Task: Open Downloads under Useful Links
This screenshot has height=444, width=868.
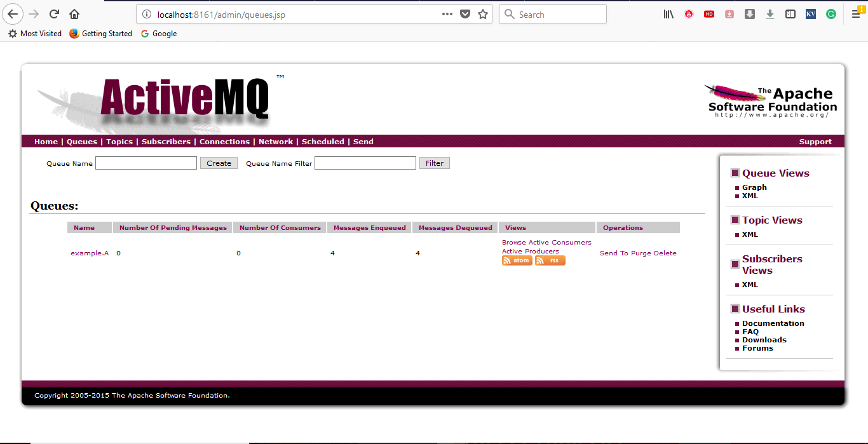Action: [x=764, y=340]
